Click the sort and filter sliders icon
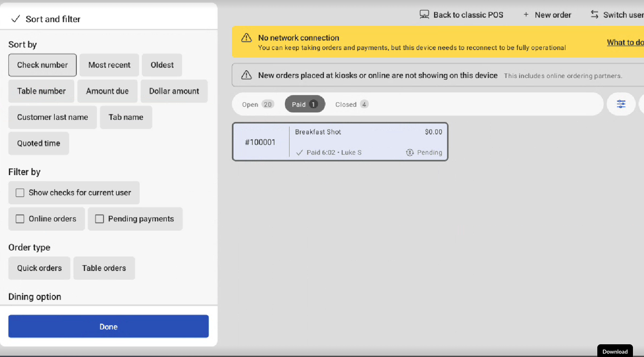Image resolution: width=644 pixels, height=357 pixels. 621,104
